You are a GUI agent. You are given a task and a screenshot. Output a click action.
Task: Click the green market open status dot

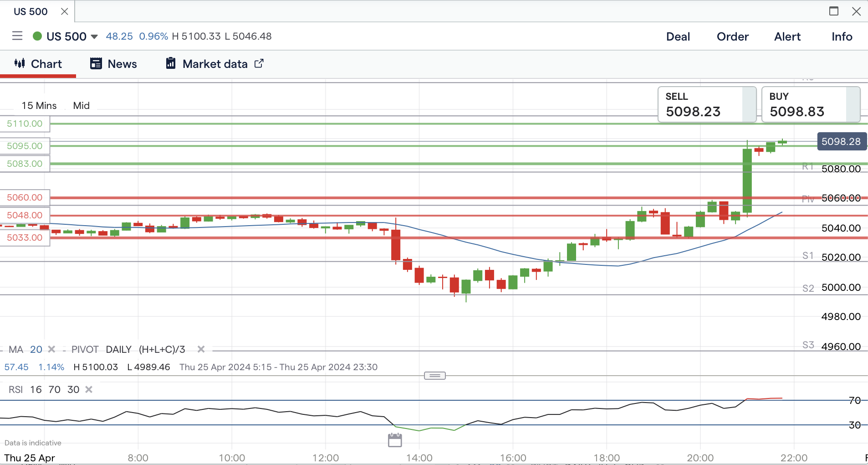click(x=37, y=36)
